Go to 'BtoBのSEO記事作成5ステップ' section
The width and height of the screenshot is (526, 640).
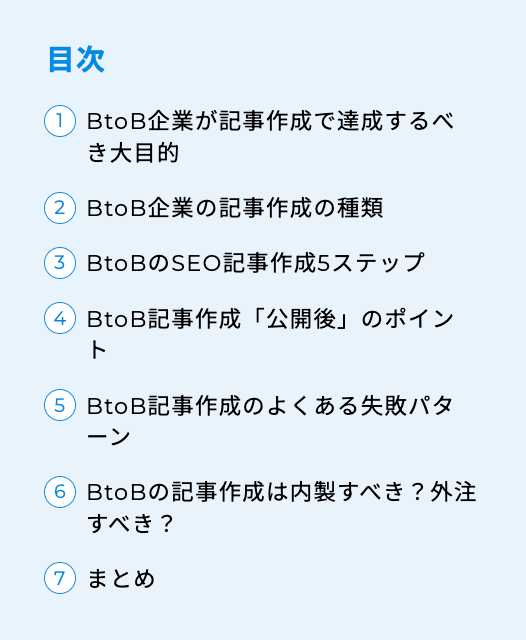click(x=256, y=263)
